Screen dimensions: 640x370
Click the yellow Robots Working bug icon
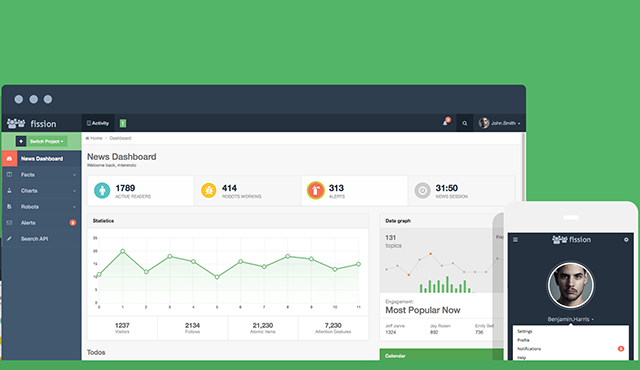pyautogui.click(x=209, y=190)
